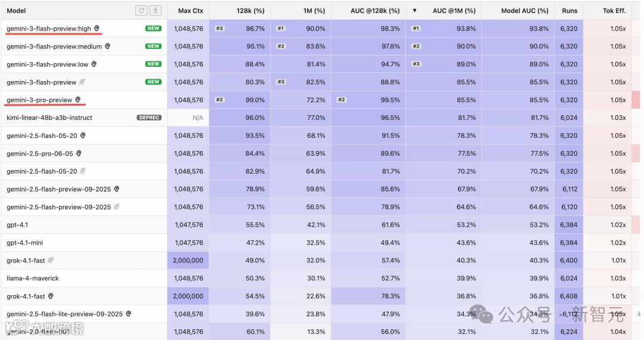This screenshot has height=340, width=644.
Task: Click reasoning icon beside gemini-3-flash-preview:high
Action: (x=97, y=29)
